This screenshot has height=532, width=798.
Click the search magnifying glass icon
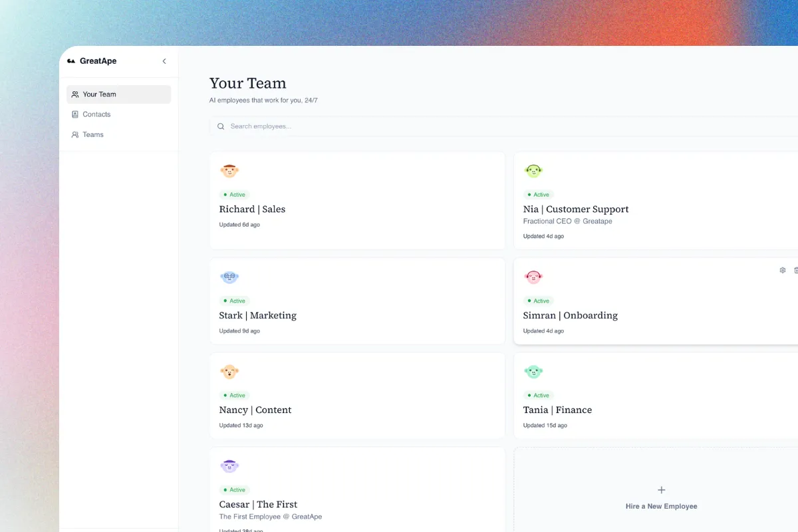point(220,126)
